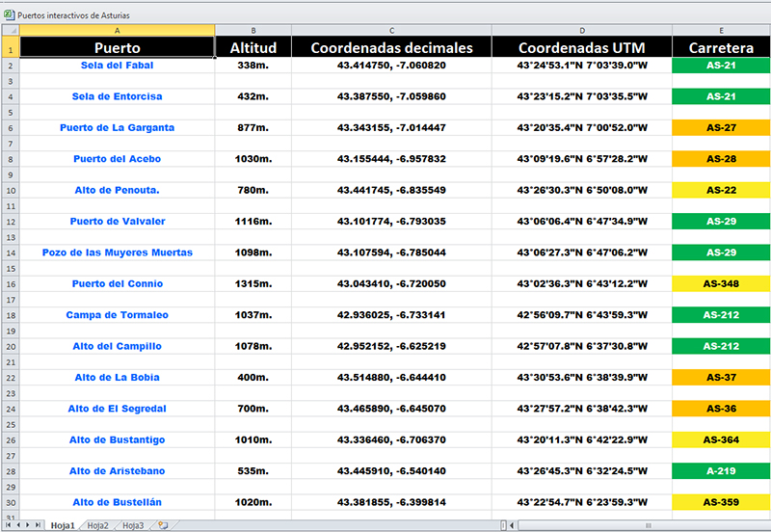The height and width of the screenshot is (532, 771).
Task: Select row 30 header
Action: (x=11, y=502)
